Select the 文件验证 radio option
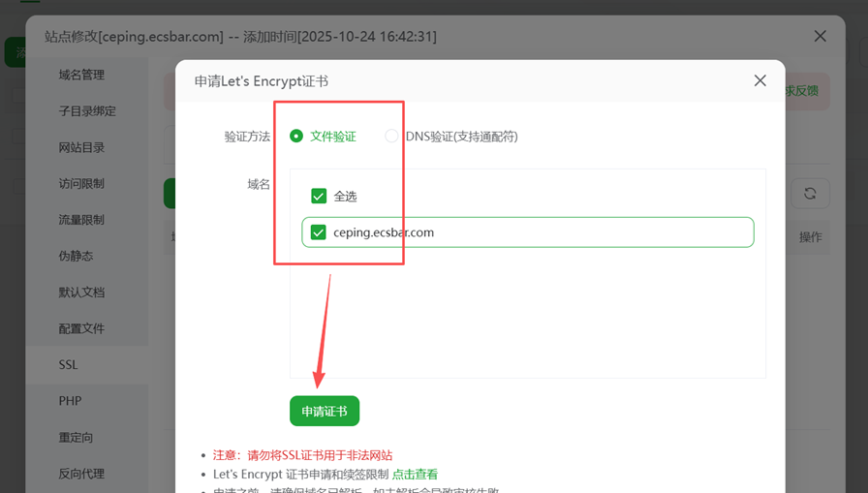Image resolution: width=868 pixels, height=493 pixels. coord(296,137)
